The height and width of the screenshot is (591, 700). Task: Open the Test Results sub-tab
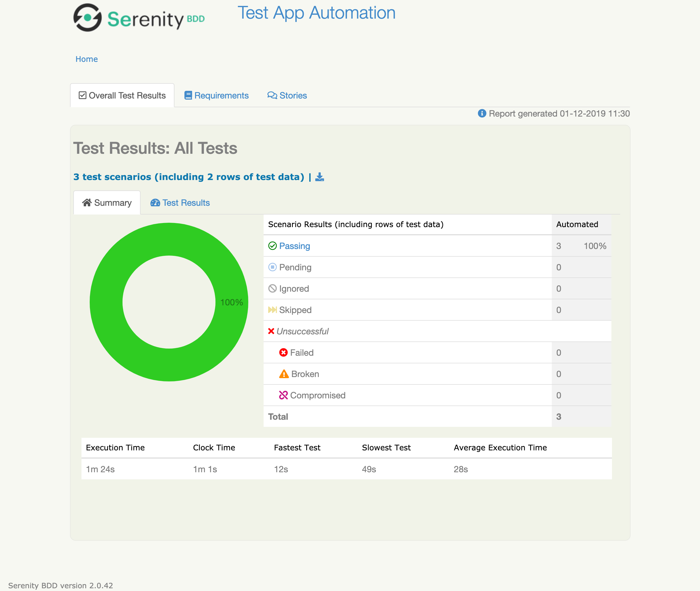click(180, 203)
